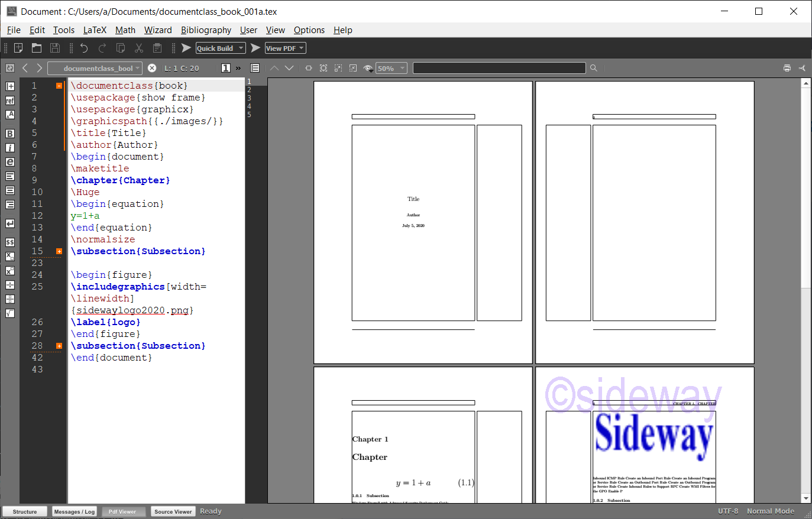This screenshot has height=519, width=812.
Task: Zoom out the PDF viewer icon
Action: 353,68
